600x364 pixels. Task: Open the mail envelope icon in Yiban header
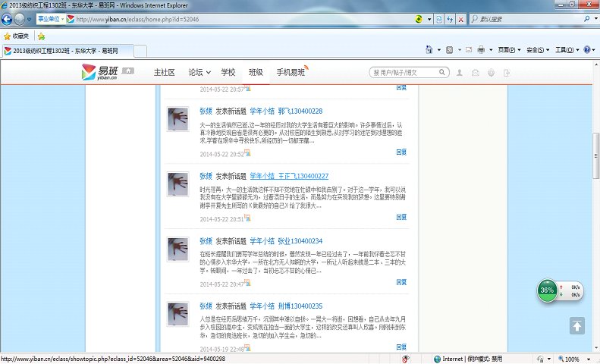coord(476,73)
